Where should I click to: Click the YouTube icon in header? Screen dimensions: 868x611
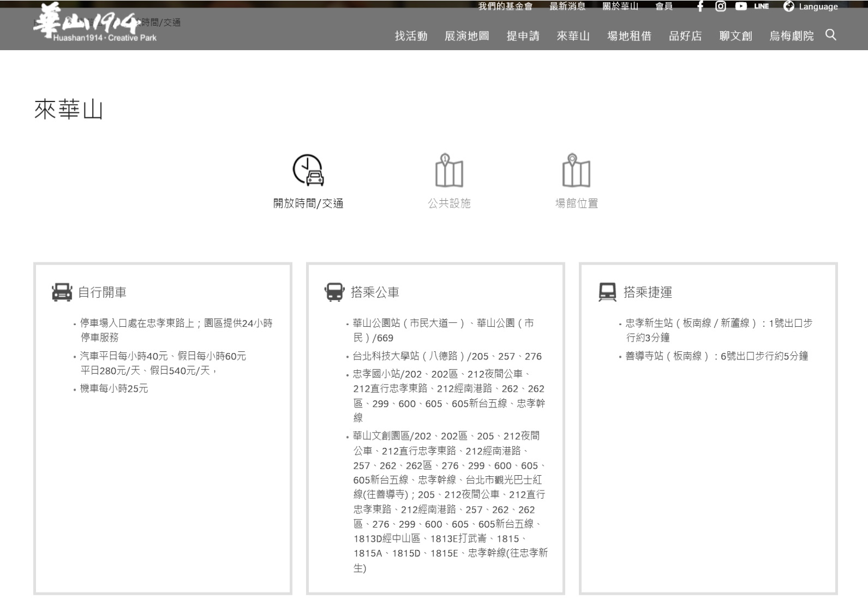tap(740, 7)
